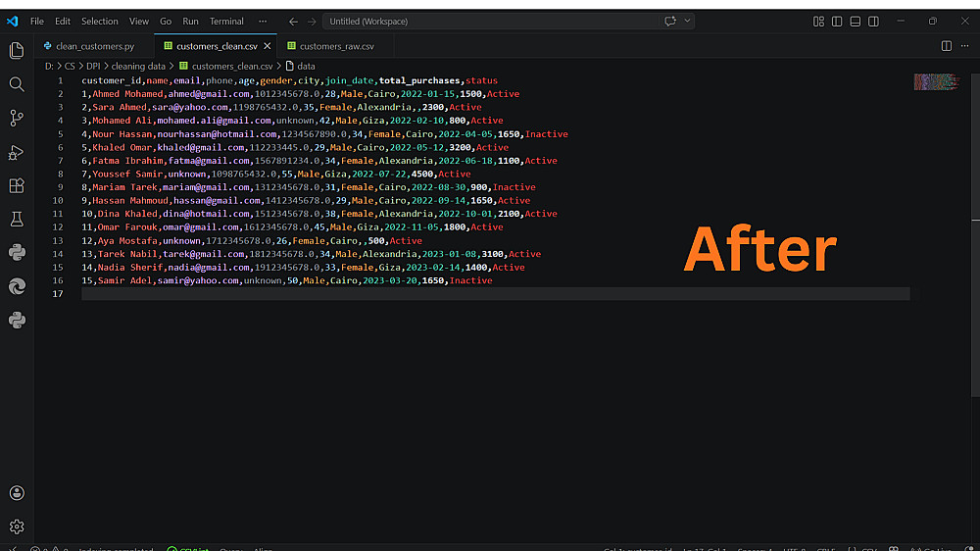Click 'nourhassan@hotmail.com' on line 5
The height and width of the screenshot is (551, 980).
click(x=217, y=134)
